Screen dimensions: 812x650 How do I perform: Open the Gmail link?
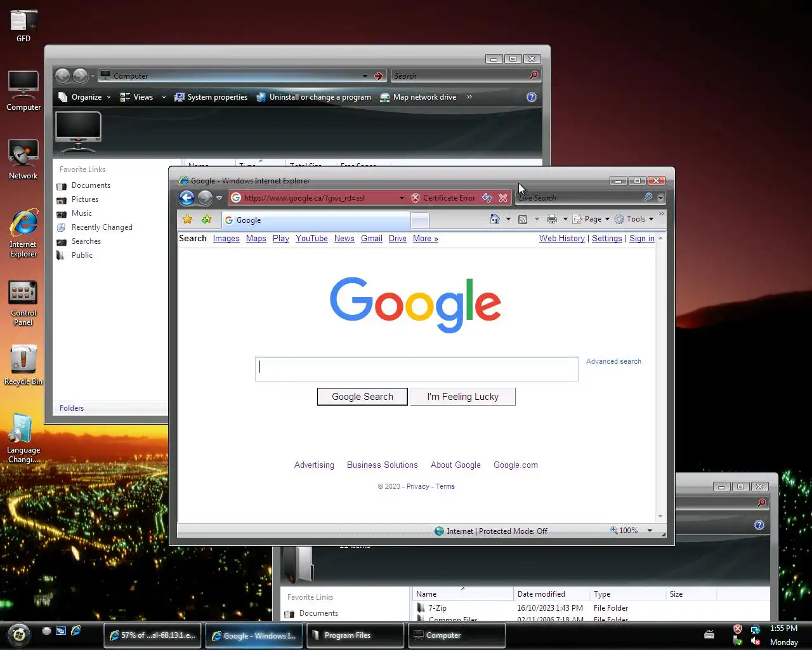pyautogui.click(x=372, y=239)
